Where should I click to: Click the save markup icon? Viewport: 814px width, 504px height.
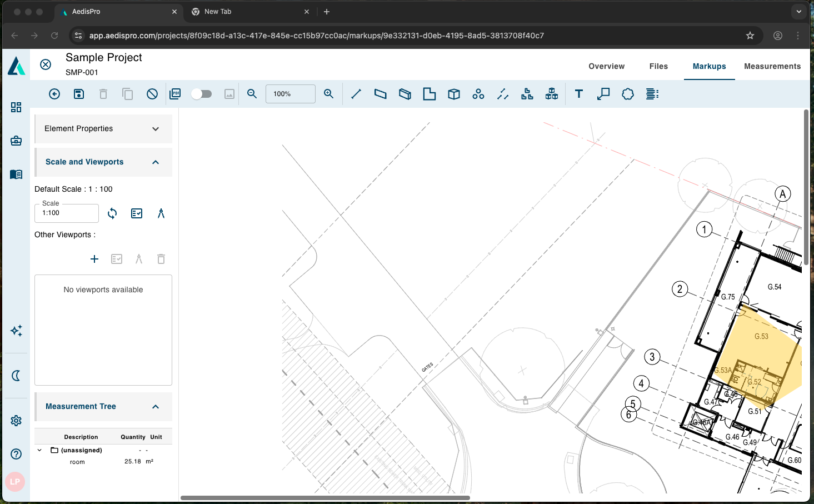(x=79, y=94)
